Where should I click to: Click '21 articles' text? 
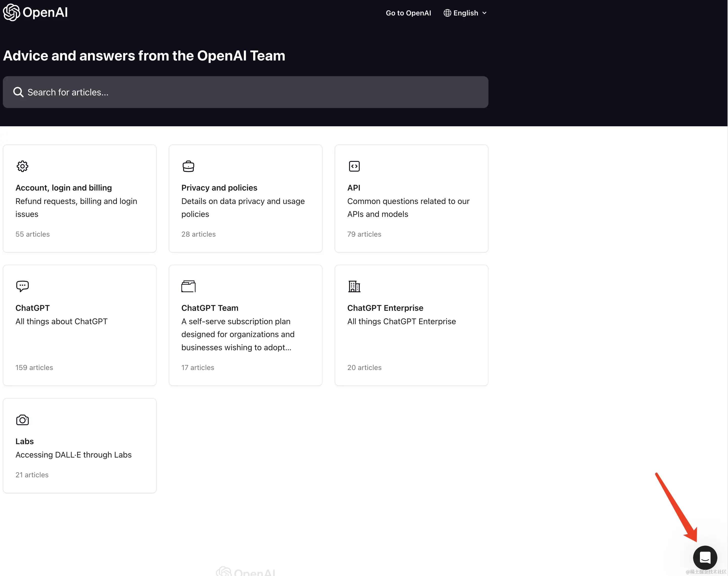point(32,475)
